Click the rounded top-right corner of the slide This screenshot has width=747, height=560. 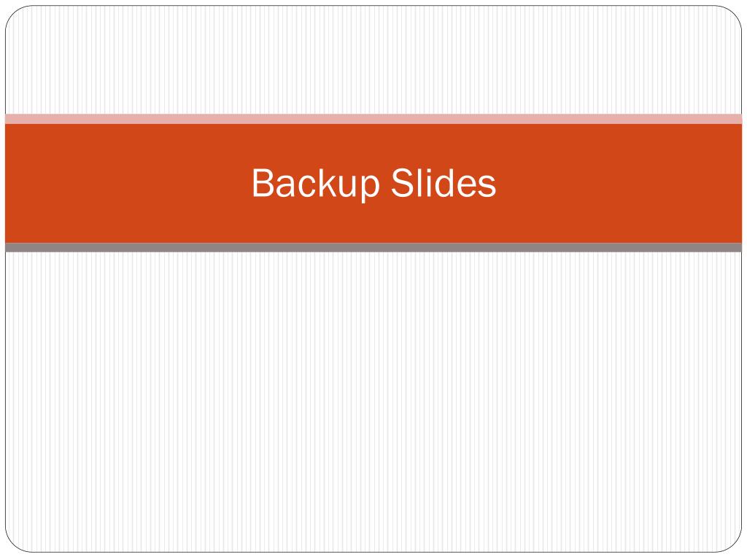tap(732, 15)
